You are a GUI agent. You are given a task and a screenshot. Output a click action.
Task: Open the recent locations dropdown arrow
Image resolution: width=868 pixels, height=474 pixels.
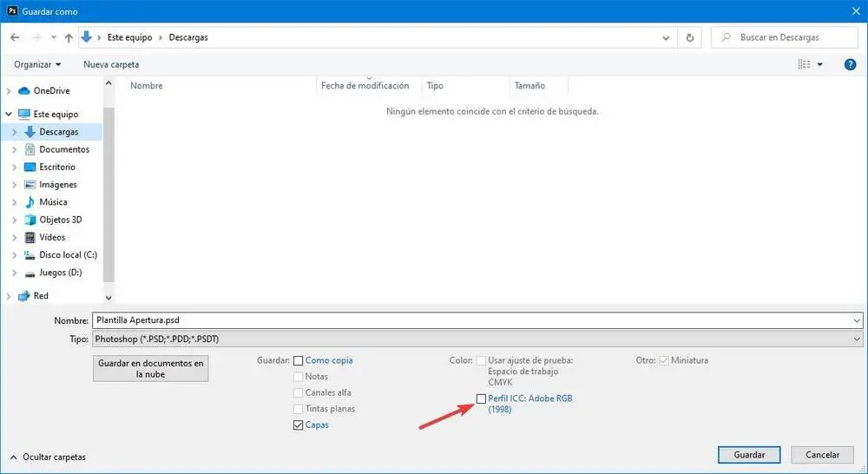coord(54,37)
